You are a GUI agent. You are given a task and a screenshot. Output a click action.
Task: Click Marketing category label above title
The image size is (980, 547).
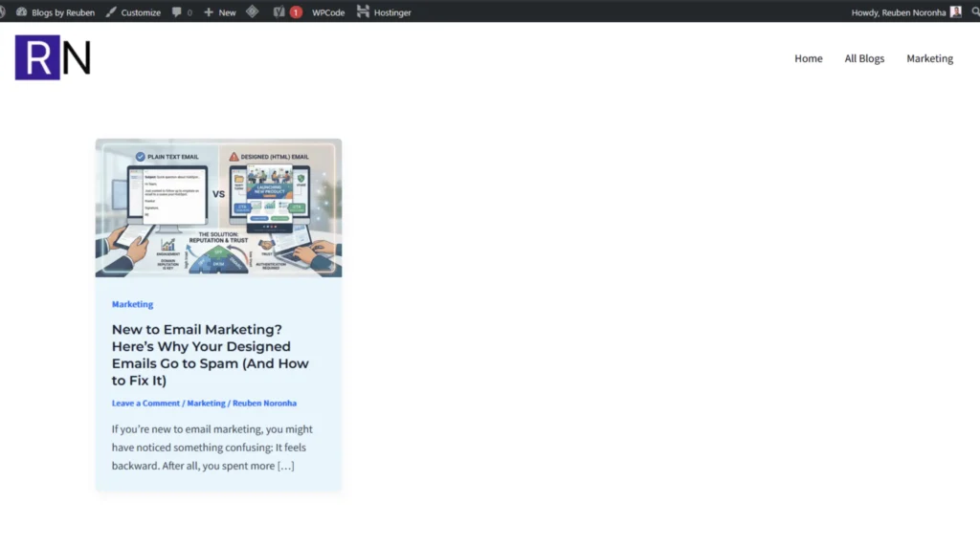pyautogui.click(x=132, y=304)
